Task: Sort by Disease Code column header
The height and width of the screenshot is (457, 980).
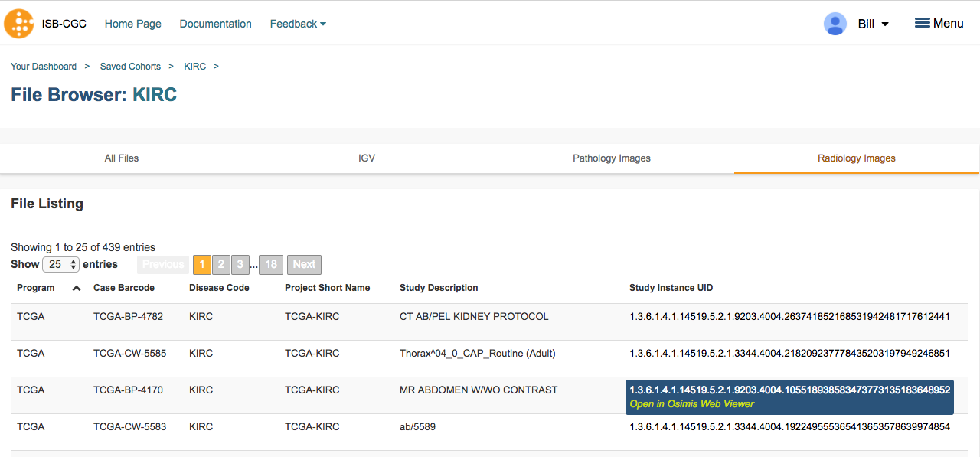Action: [219, 288]
